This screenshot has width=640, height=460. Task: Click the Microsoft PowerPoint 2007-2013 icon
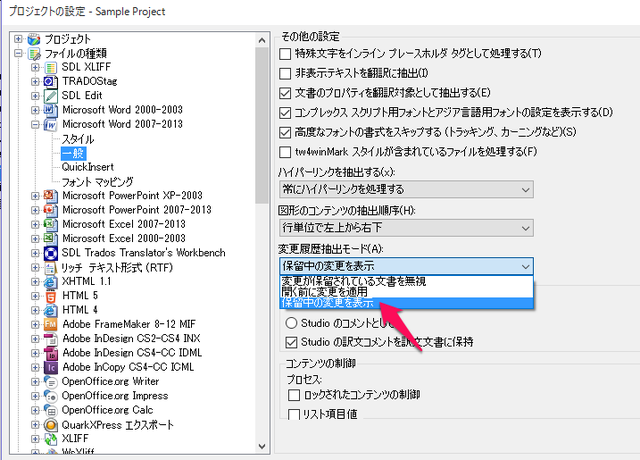51,210
